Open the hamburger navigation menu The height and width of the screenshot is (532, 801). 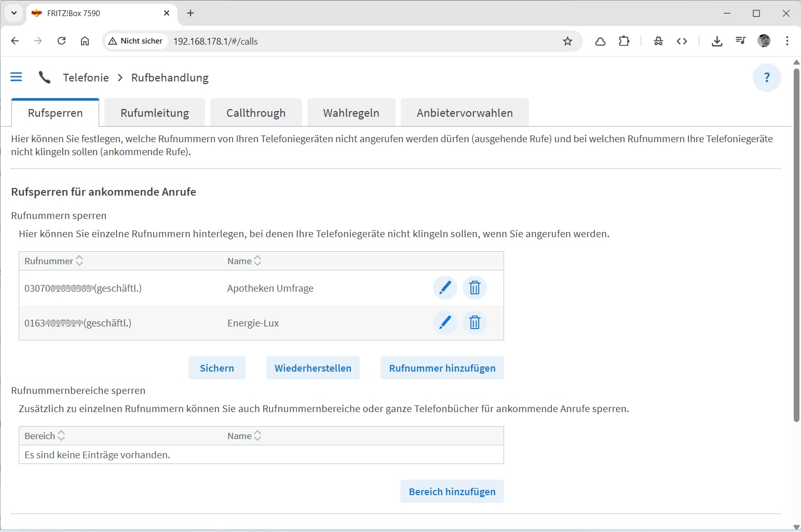[x=16, y=77]
